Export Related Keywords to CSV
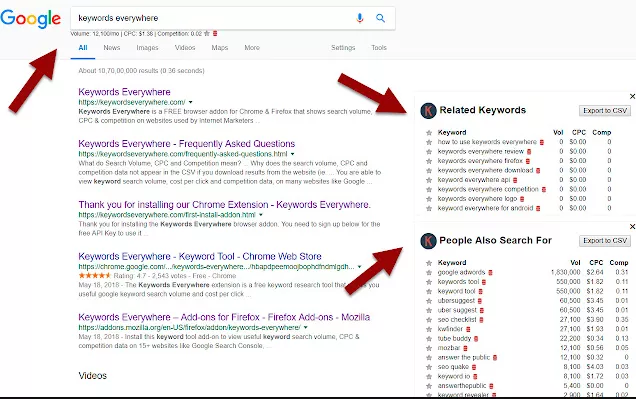 pos(605,111)
